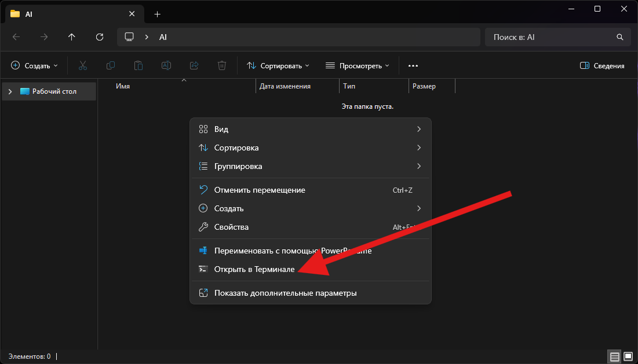
Task: Sort by Имя column header
Action: [x=123, y=86]
